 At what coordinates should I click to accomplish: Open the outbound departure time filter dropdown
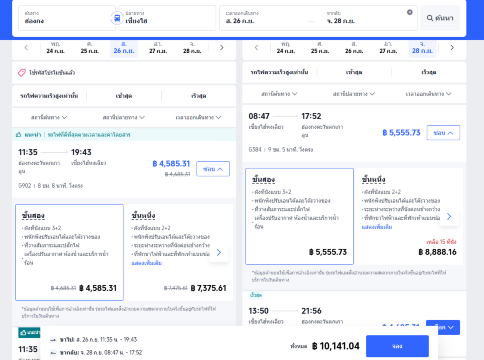point(198,117)
